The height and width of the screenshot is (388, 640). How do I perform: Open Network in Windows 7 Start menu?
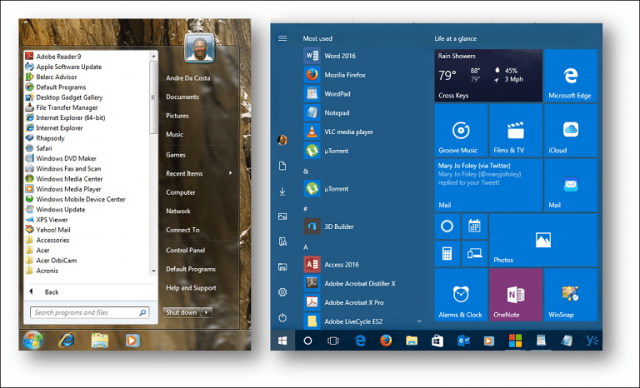[x=178, y=211]
